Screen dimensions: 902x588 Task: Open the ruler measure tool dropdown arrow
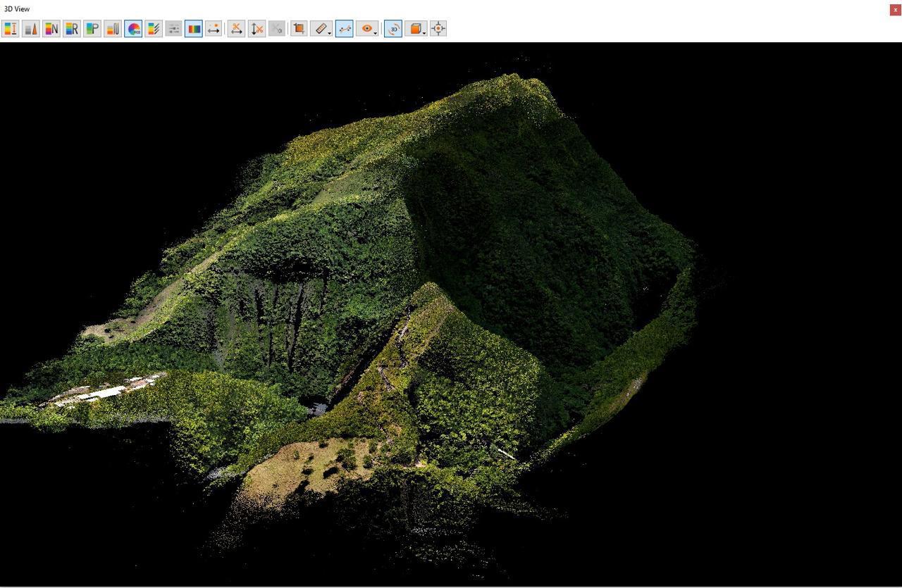[330, 32]
